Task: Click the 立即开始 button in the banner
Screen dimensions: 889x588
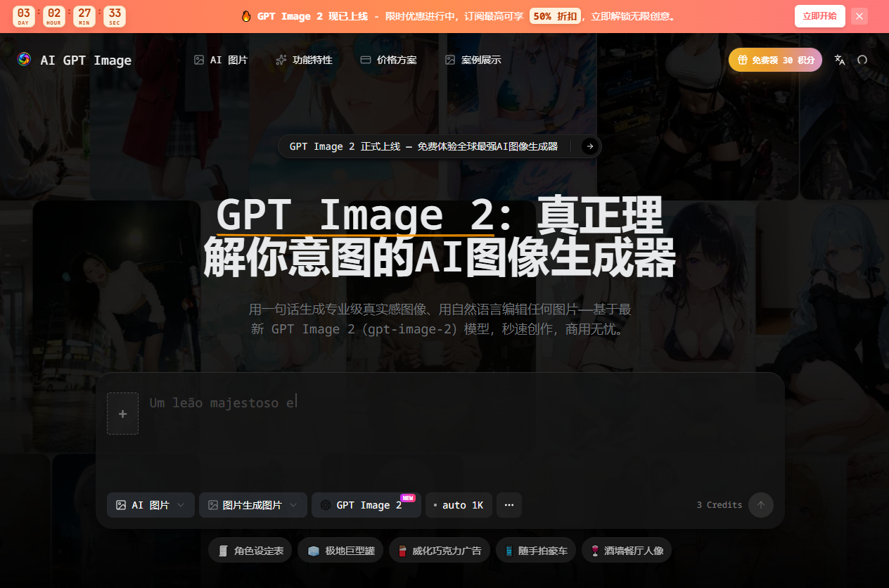Action: pos(820,15)
